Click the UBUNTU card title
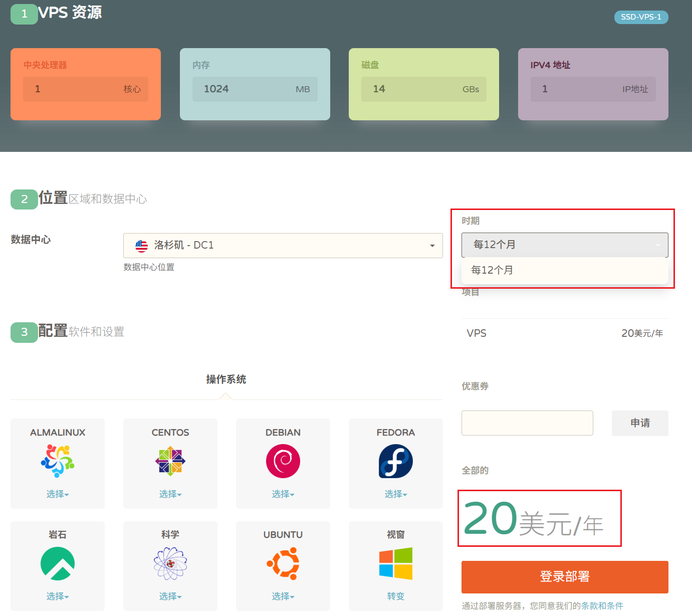 tap(283, 535)
